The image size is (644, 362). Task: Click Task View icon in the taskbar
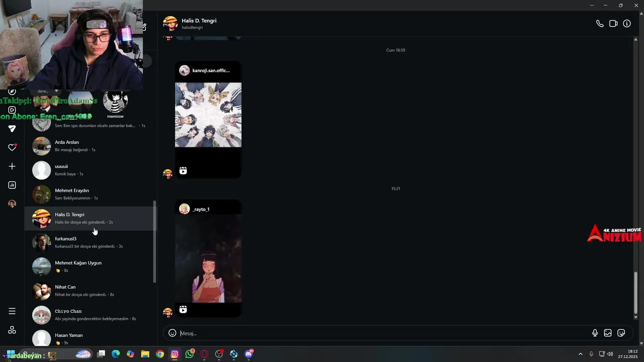coord(101,354)
